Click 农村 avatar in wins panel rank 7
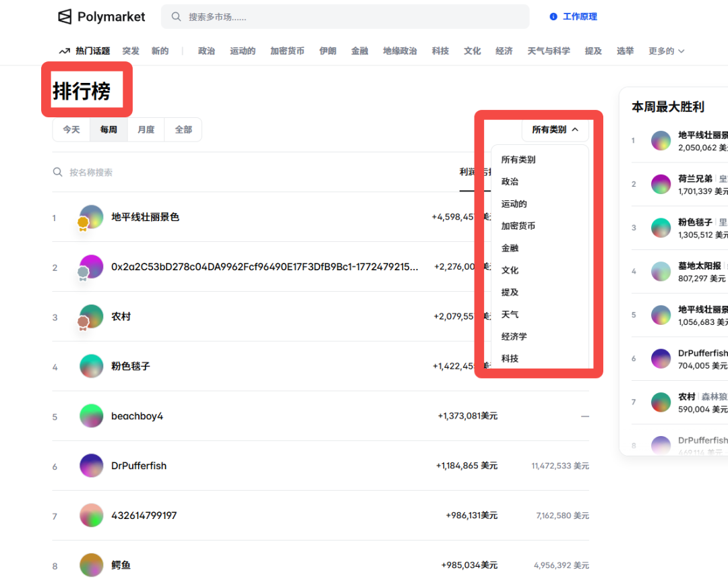728x581 pixels. [661, 402]
